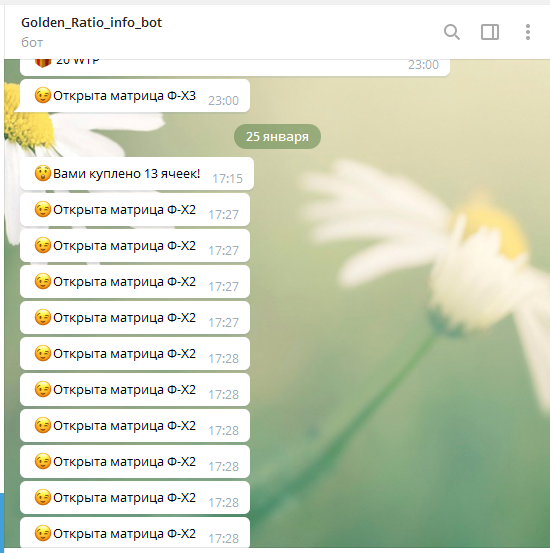
Task: Click the 25 января date badge
Action: pos(277,136)
